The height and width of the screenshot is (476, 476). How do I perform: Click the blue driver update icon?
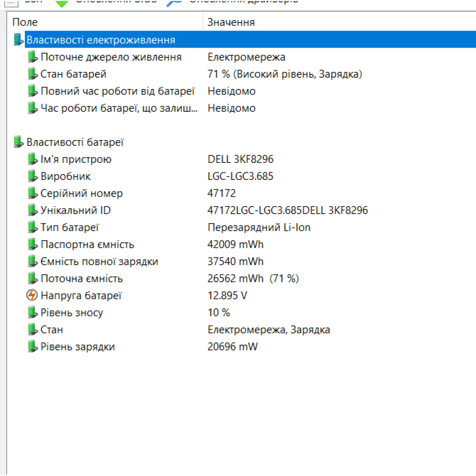point(171,3)
